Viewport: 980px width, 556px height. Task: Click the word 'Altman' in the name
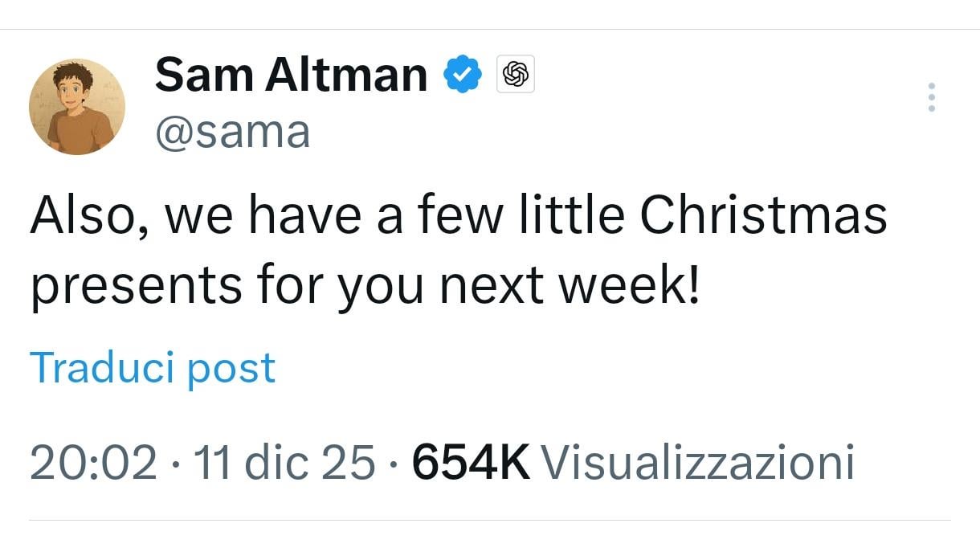pyautogui.click(x=346, y=75)
